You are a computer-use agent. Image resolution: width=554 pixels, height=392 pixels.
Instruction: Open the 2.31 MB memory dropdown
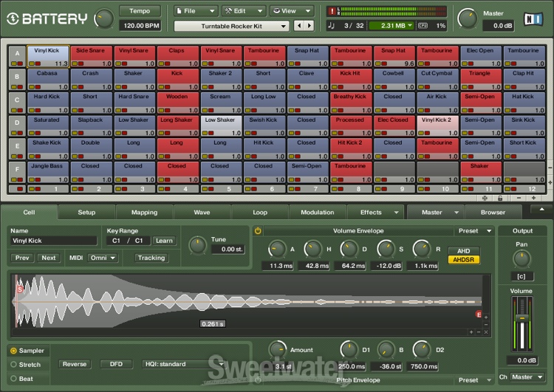[391, 25]
